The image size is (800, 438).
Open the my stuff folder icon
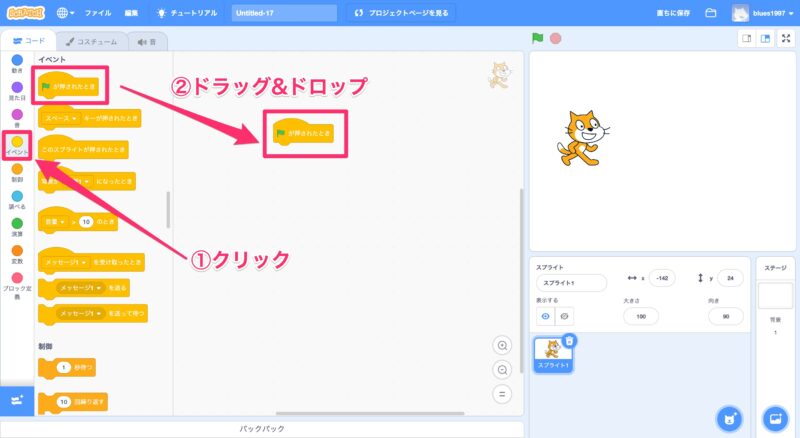coord(711,13)
